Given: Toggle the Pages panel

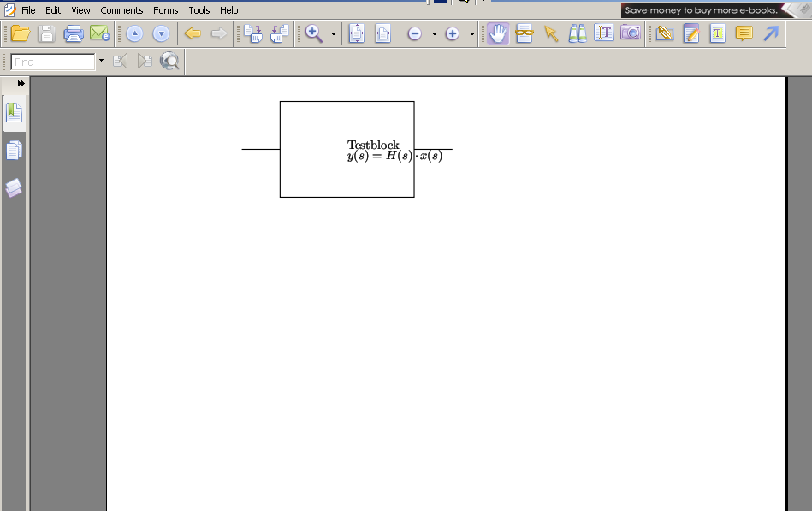Looking at the screenshot, I should click(14, 149).
